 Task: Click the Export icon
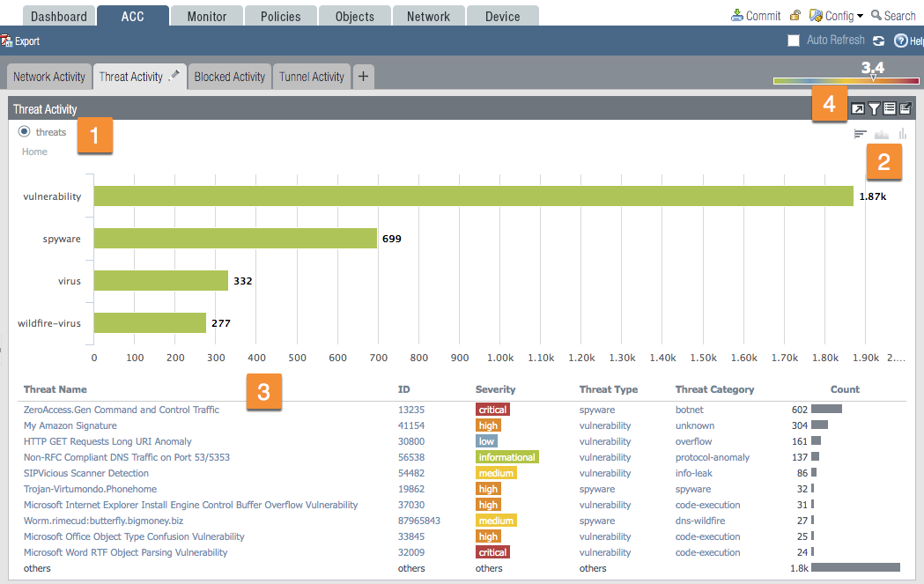tap(7, 41)
